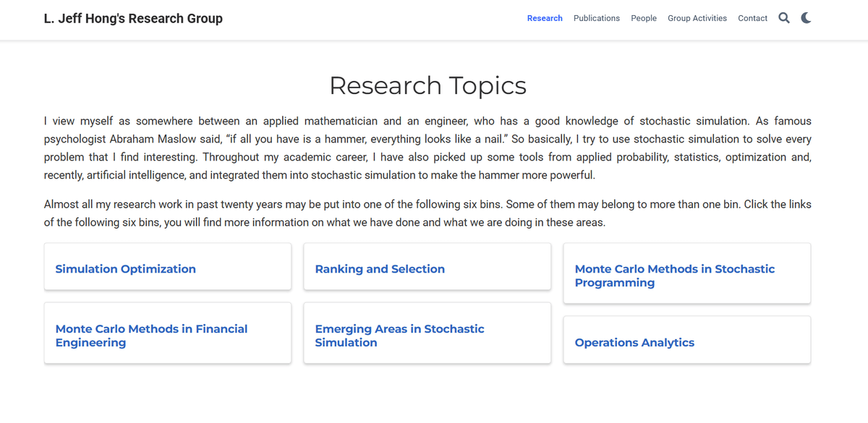Open the search magnifier icon
The width and height of the screenshot is (868, 423).
(x=784, y=18)
